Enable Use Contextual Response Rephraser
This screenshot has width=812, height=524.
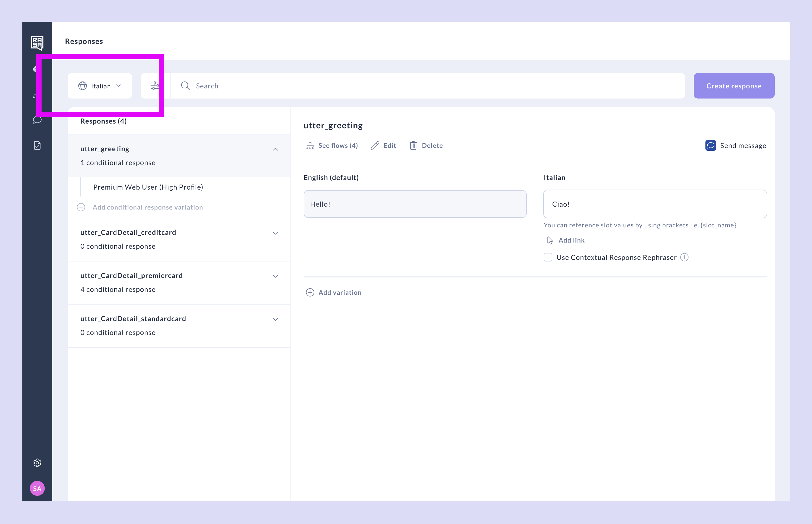(548, 257)
